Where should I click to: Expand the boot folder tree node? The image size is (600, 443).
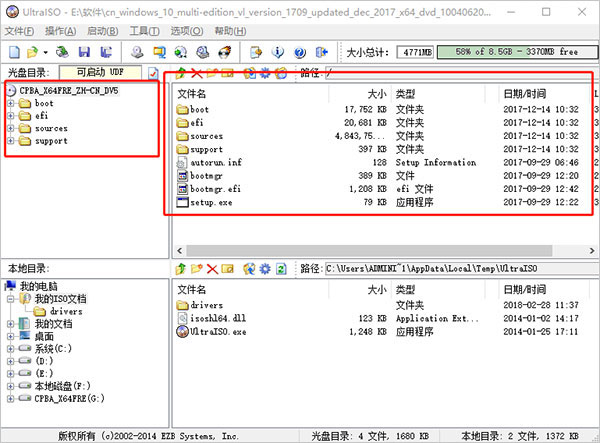pyautogui.click(x=11, y=103)
